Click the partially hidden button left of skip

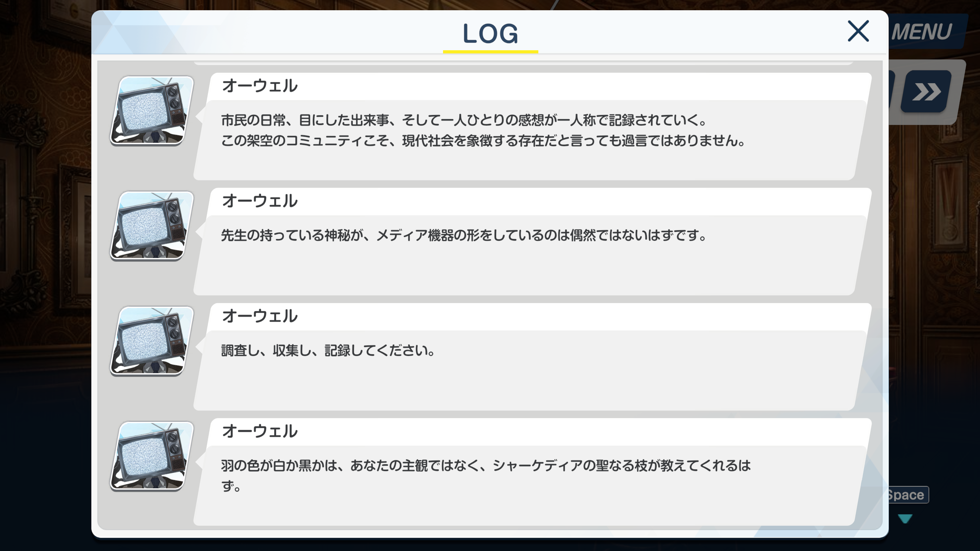point(892,91)
